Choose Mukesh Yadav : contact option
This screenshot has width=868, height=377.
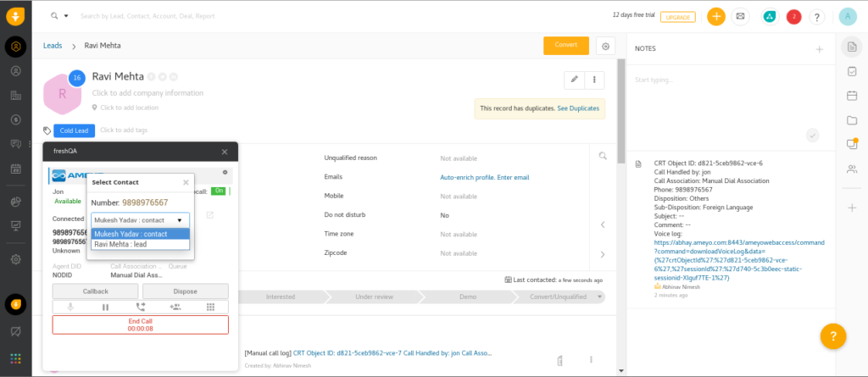point(140,234)
